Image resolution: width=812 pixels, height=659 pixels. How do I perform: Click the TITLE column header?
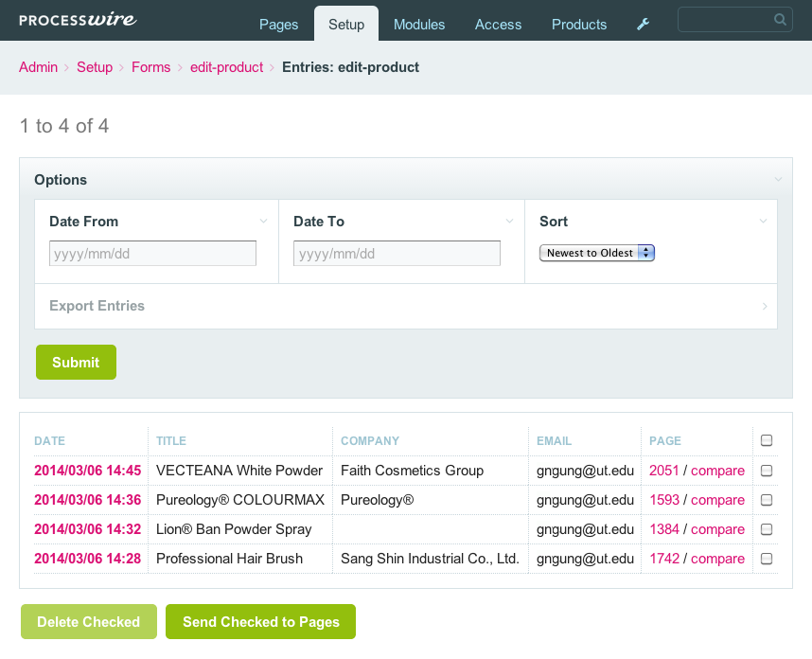point(171,441)
